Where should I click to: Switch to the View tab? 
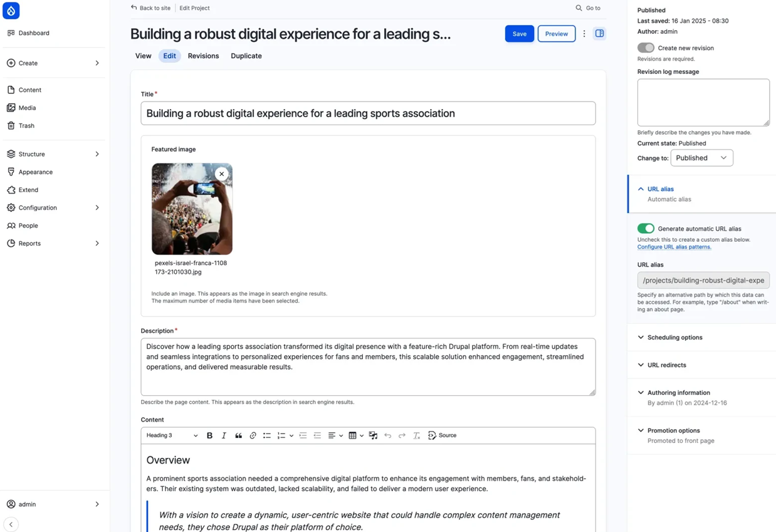[143, 56]
